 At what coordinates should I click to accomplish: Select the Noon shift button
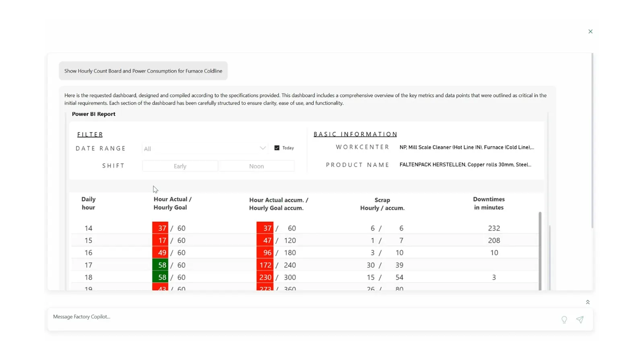(257, 166)
